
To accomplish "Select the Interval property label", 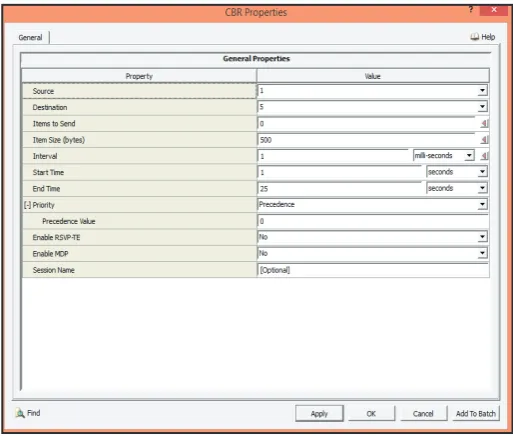I will coord(45,156).
